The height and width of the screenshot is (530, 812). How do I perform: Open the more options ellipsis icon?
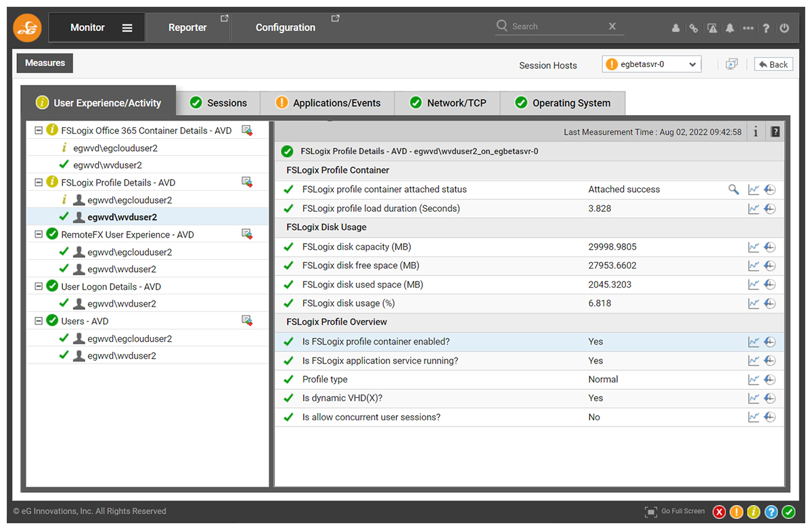[748, 28]
